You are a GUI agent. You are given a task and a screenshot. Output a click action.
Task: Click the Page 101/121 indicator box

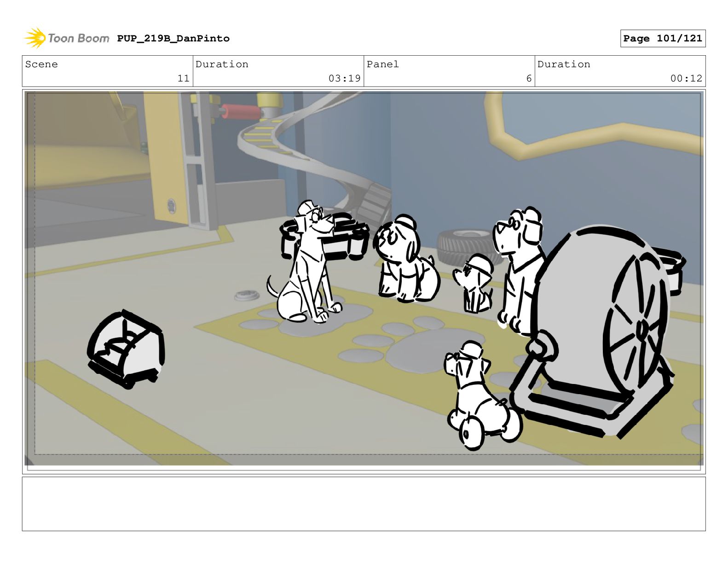(x=663, y=38)
